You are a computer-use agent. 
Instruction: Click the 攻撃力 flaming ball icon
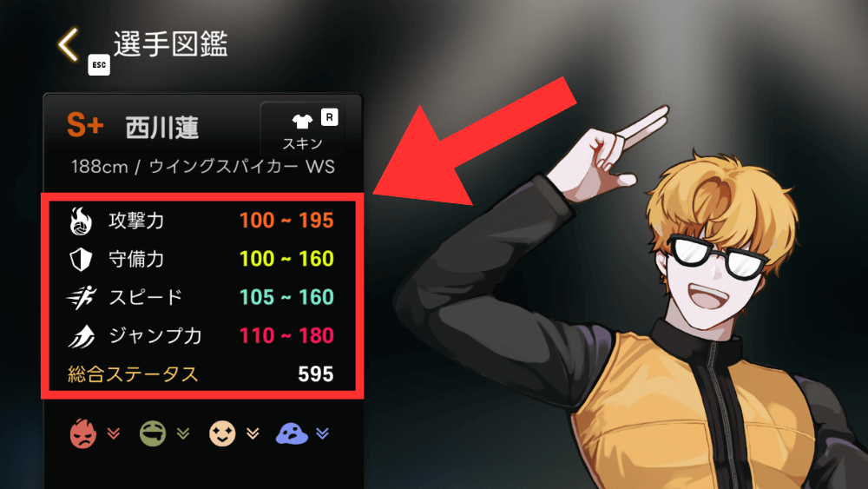point(81,221)
